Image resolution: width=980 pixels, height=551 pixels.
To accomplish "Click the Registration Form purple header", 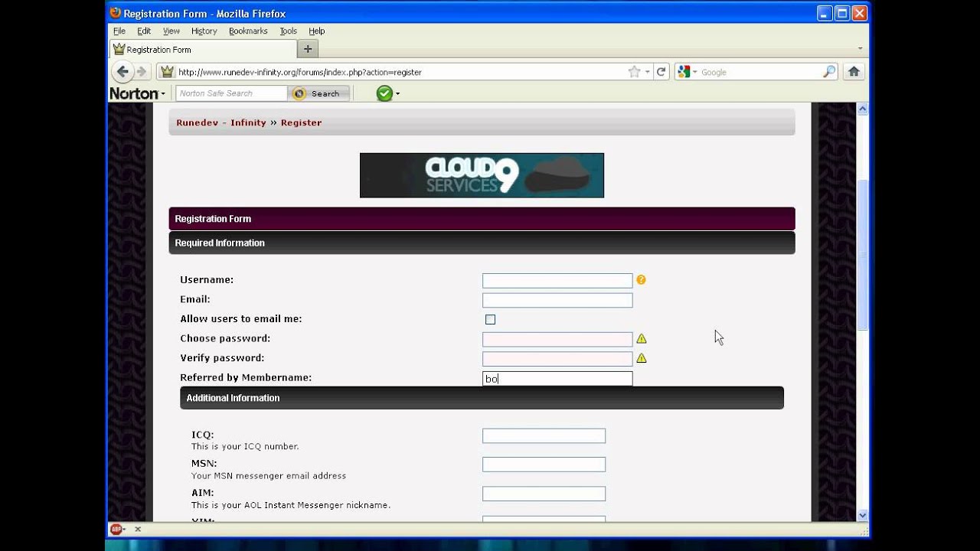I will click(482, 219).
